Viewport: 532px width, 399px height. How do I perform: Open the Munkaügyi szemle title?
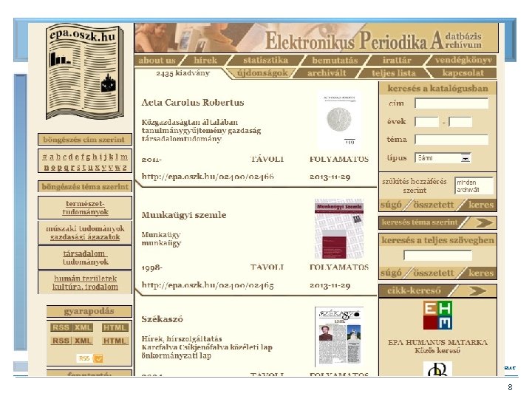tap(184, 215)
